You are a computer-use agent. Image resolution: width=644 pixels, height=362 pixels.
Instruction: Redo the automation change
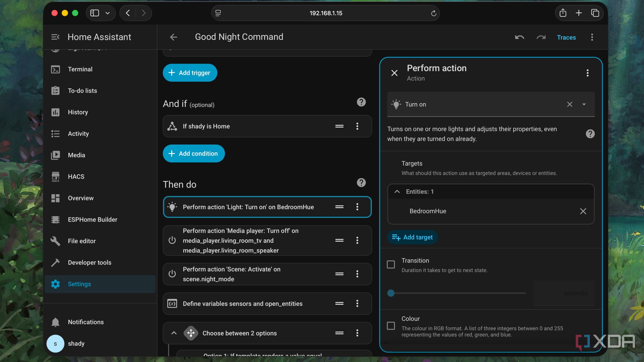point(541,37)
